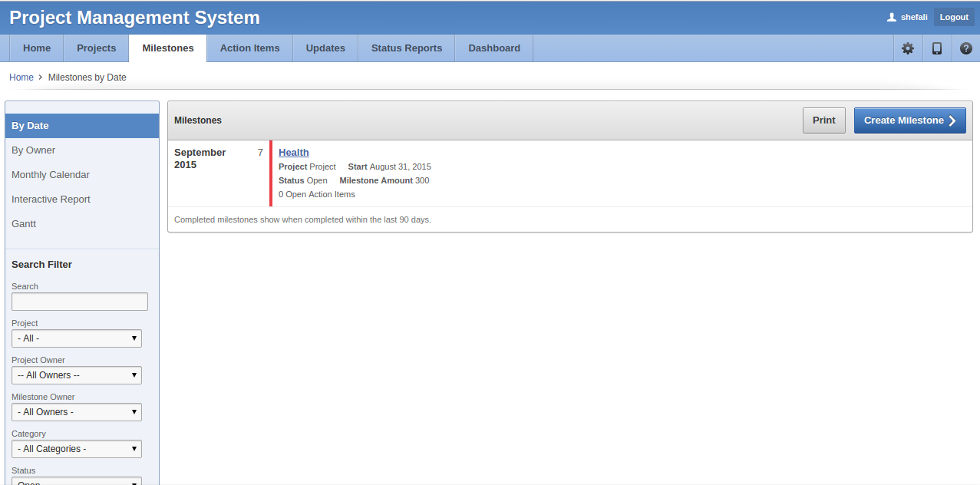
Task: Click the user icon beside shefali
Action: (x=892, y=17)
